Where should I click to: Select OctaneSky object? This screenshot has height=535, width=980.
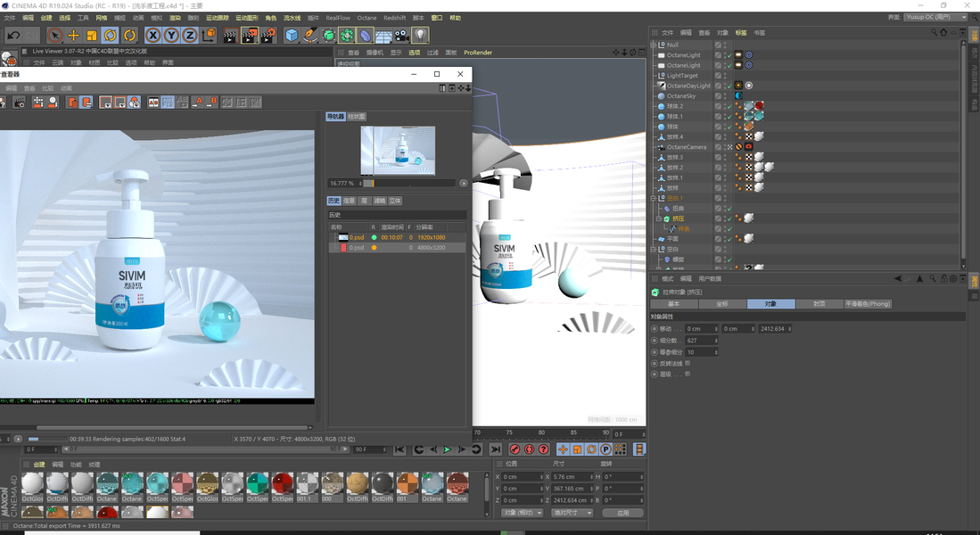(x=680, y=96)
